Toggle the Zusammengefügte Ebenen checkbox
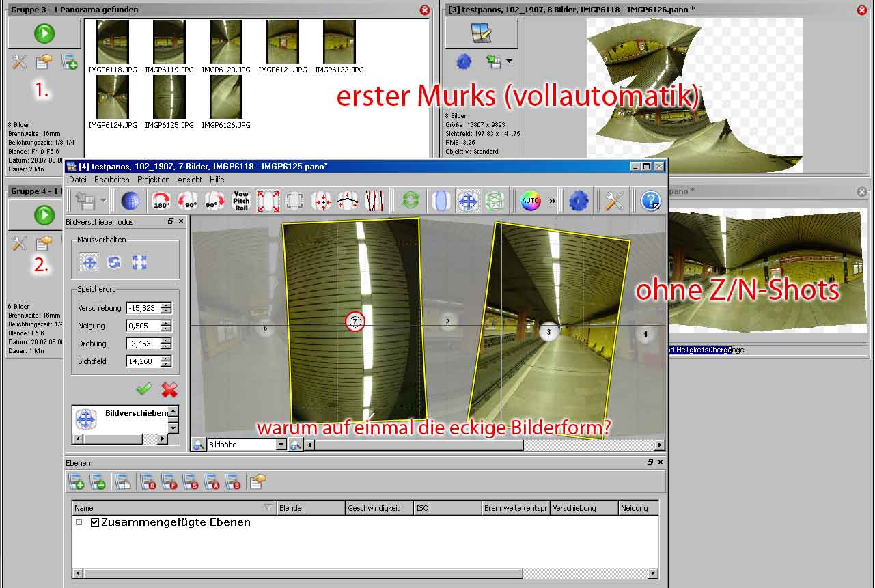This screenshot has width=875, height=588. click(x=95, y=522)
